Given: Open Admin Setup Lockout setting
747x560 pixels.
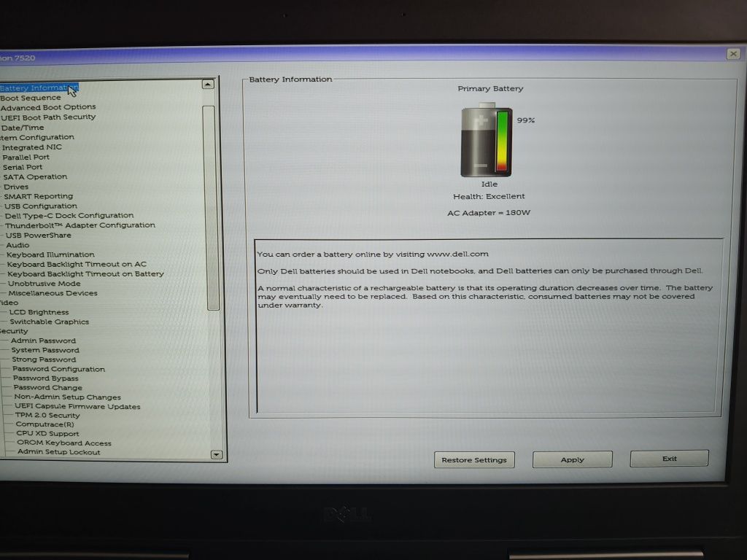Looking at the screenshot, I should [x=58, y=452].
